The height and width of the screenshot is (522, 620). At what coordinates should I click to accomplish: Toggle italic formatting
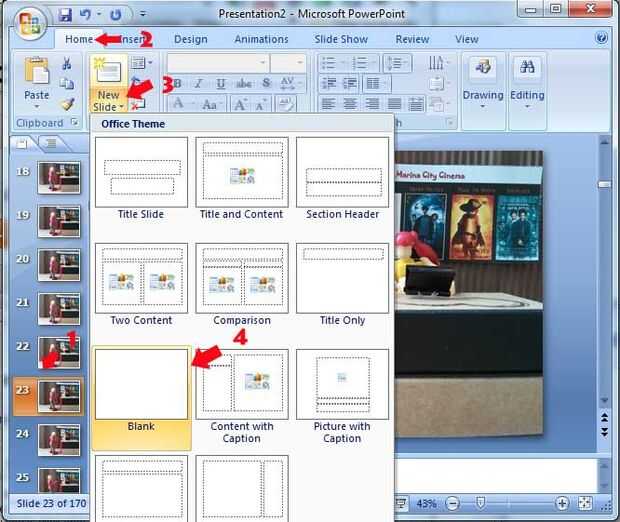[198, 83]
